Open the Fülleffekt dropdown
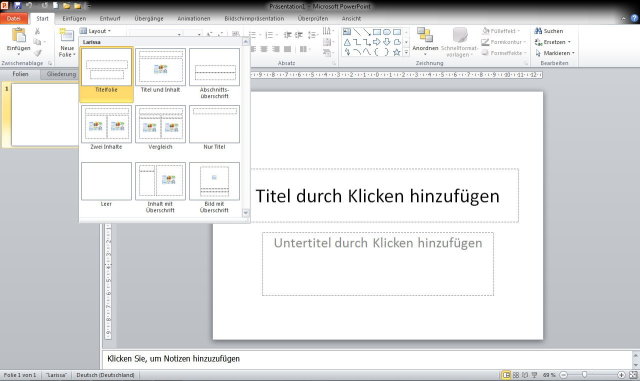Viewport: 640px width, 381px height. point(501,31)
